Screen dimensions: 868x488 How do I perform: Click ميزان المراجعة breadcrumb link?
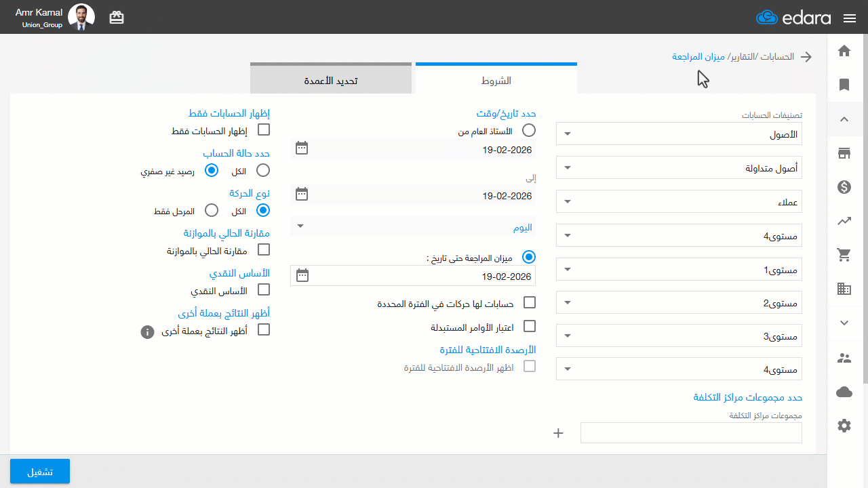pyautogui.click(x=698, y=56)
